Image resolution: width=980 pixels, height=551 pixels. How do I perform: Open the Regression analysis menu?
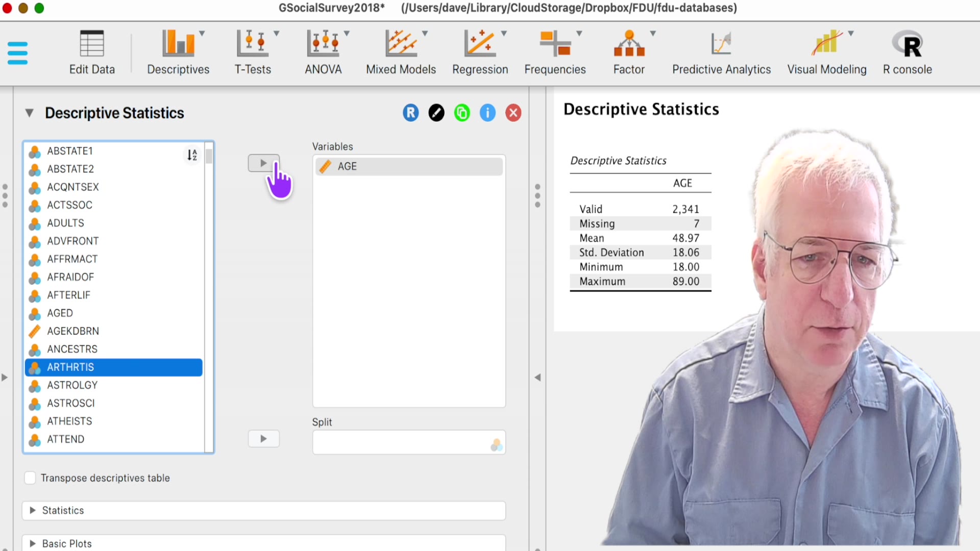480,52
